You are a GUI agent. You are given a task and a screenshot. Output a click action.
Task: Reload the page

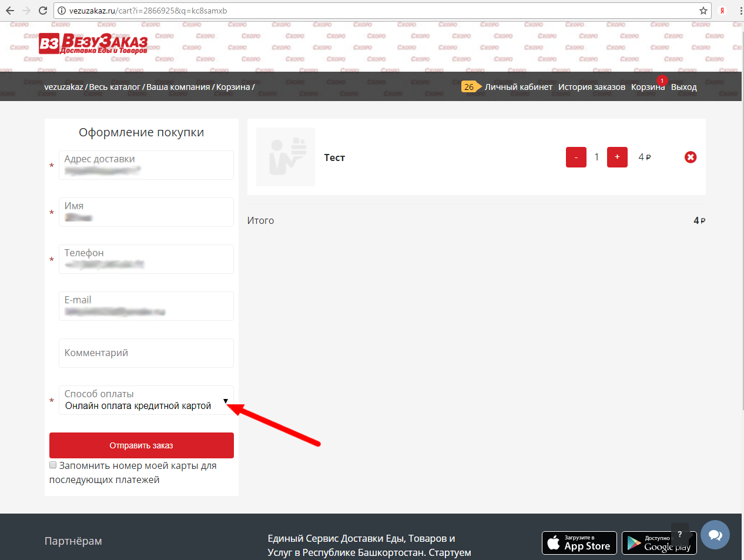[42, 11]
